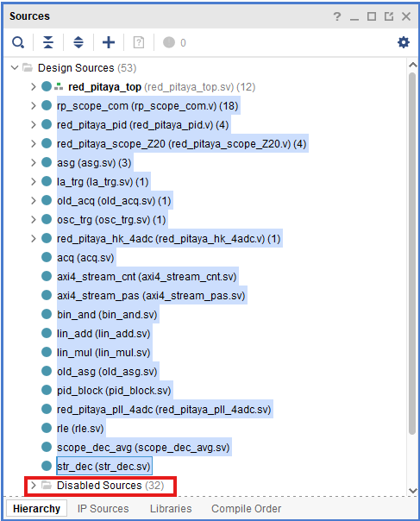Show the missing sources indicator count
The height and width of the screenshot is (521, 420).
(174, 42)
